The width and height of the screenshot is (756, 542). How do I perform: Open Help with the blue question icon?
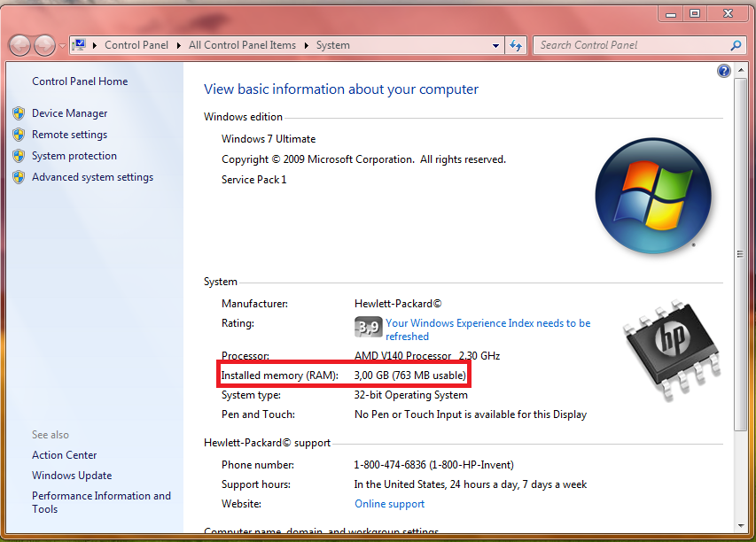[724, 72]
